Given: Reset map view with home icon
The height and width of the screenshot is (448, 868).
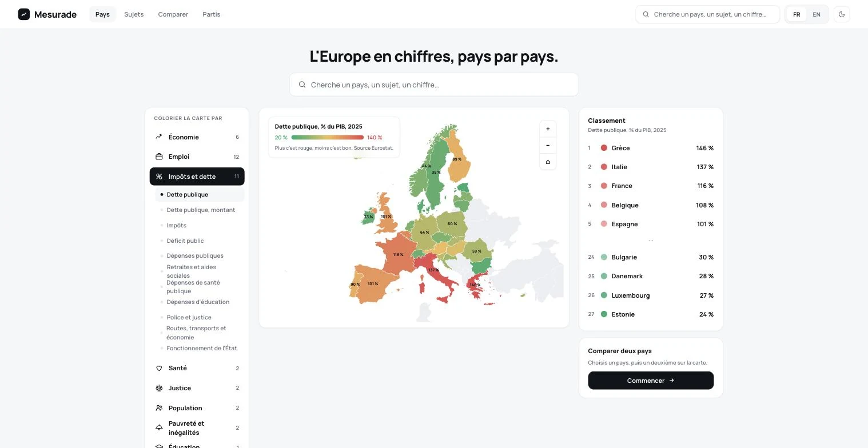Looking at the screenshot, I should pyautogui.click(x=548, y=162).
